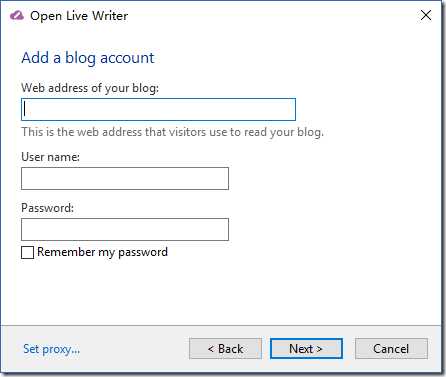Click the Open Live Writer cloud icon
This screenshot has width=446, height=377.
(17, 16)
